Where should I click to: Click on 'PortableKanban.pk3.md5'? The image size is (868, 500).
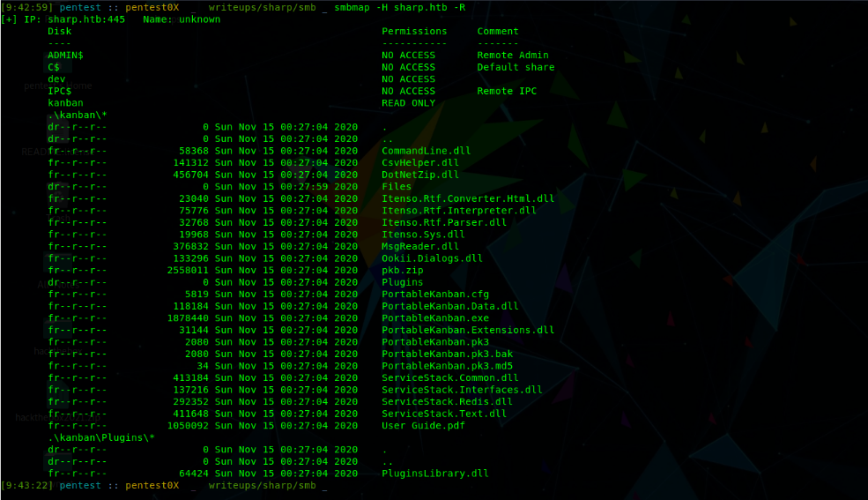click(x=448, y=366)
